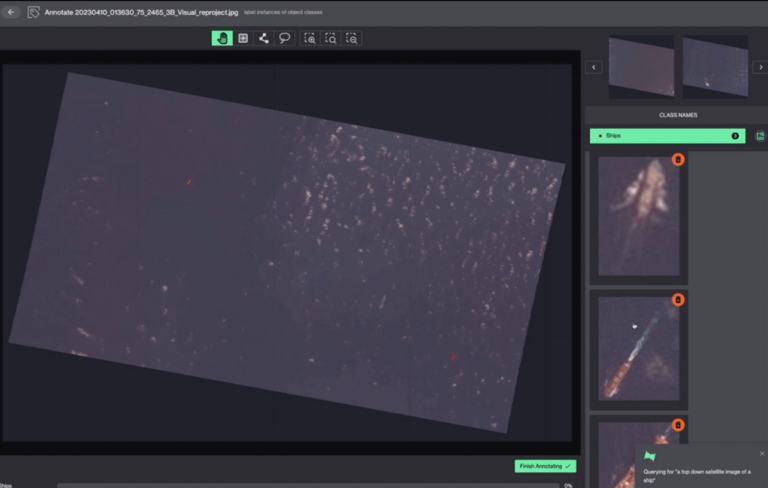
Task: Delete the first ship example thumbnail
Action: 678,160
